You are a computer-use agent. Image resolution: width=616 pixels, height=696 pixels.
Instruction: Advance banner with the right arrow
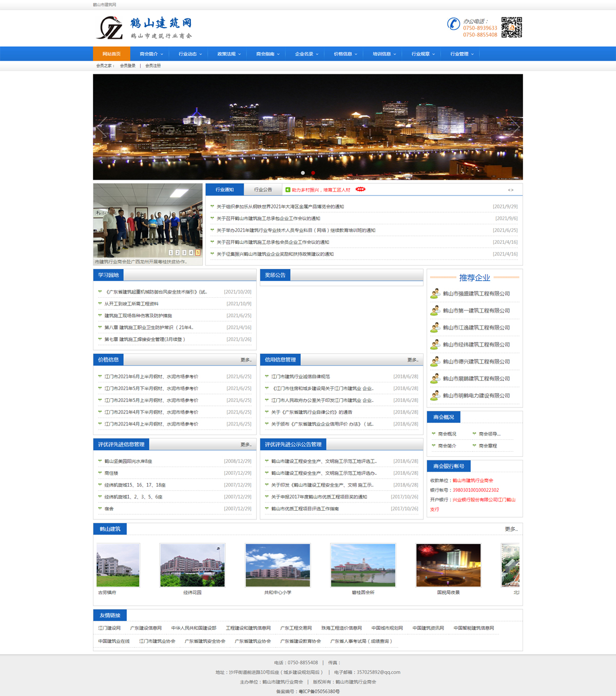tap(514, 127)
